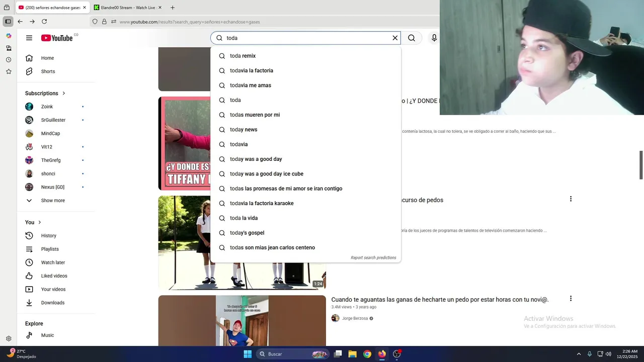Open Google Chrome from the taskbar

(x=367, y=354)
